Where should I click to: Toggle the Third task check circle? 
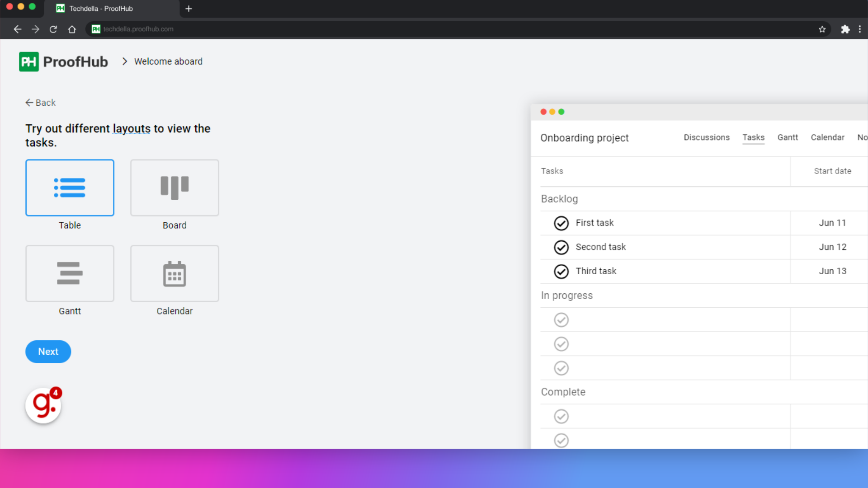(561, 272)
